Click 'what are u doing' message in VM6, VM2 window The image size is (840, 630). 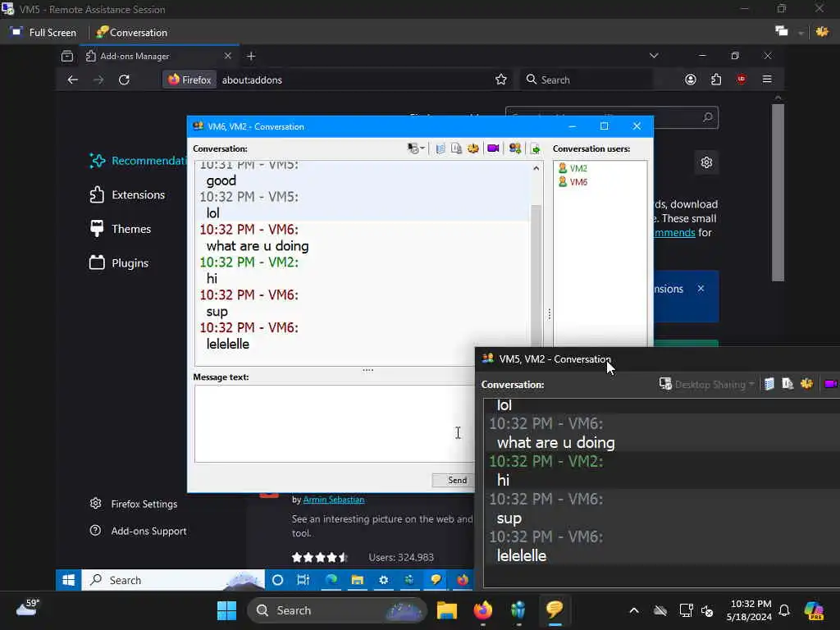[258, 246]
